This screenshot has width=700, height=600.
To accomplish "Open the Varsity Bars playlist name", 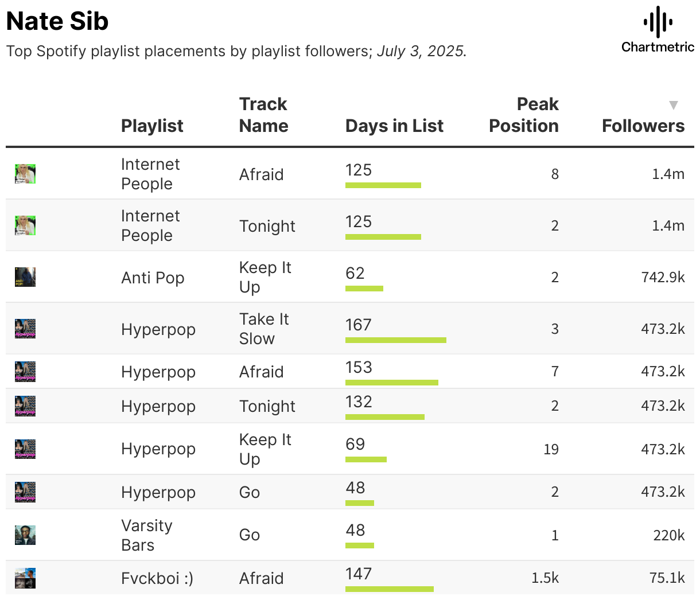I will (x=147, y=535).
